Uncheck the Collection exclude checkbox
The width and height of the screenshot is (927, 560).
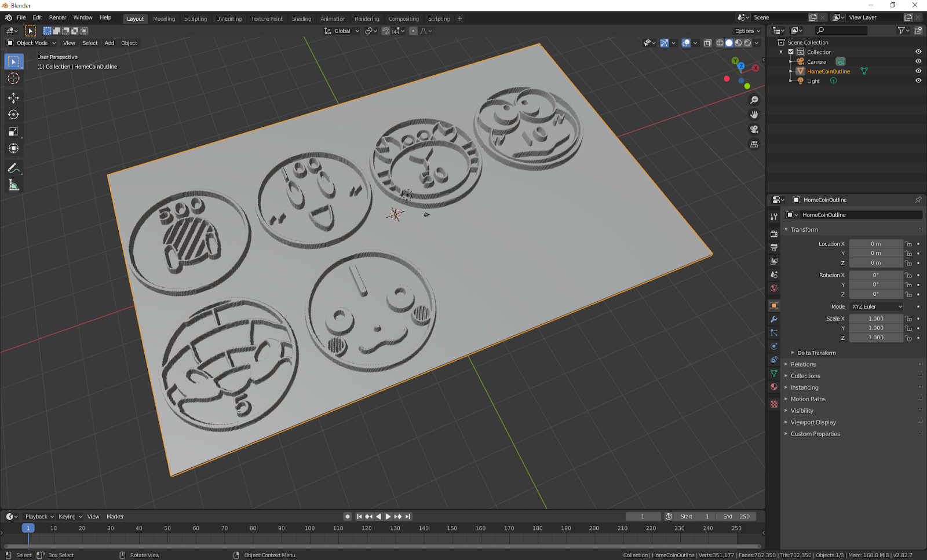click(x=791, y=52)
